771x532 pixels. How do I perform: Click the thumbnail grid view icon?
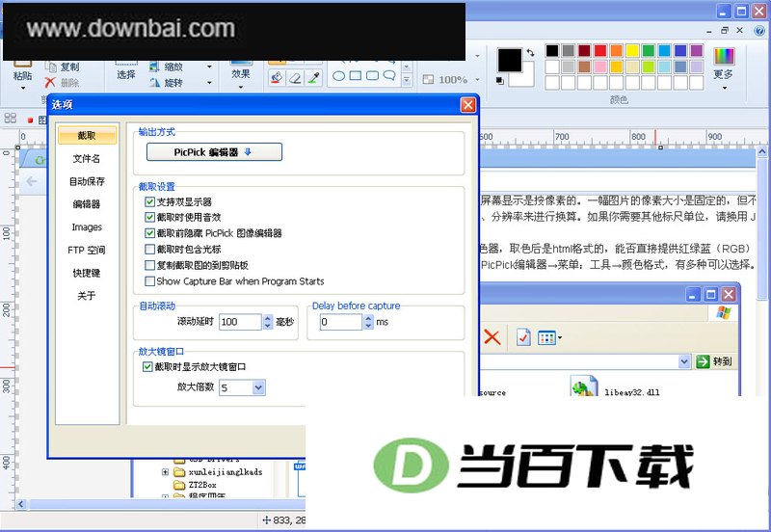11,119
